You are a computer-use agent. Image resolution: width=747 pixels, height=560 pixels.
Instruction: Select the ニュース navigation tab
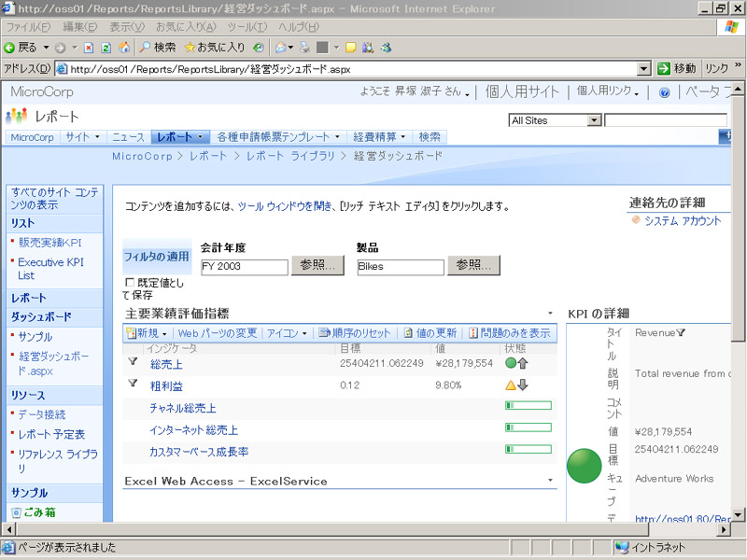128,137
